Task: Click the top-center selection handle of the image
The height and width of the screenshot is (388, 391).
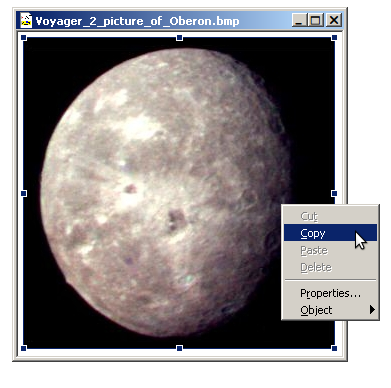Action: pyautogui.click(x=179, y=38)
